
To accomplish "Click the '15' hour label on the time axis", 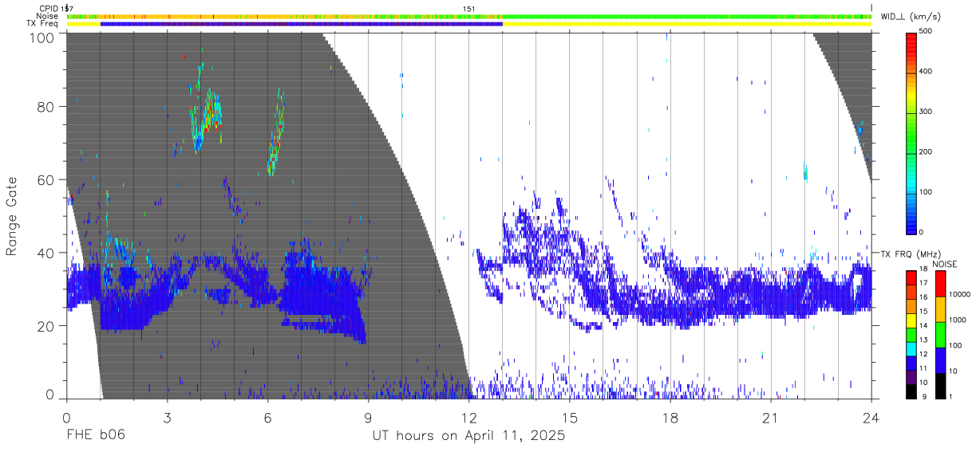I will [x=569, y=418].
